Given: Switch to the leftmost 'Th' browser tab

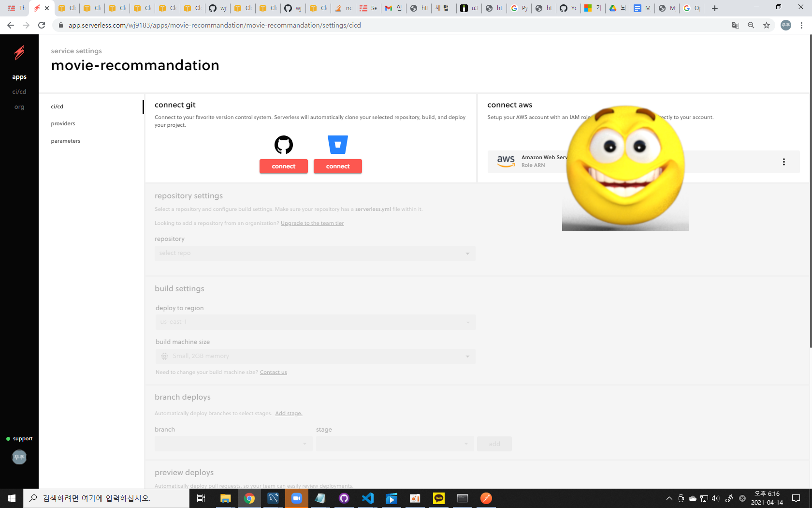Looking at the screenshot, I should coord(16,8).
